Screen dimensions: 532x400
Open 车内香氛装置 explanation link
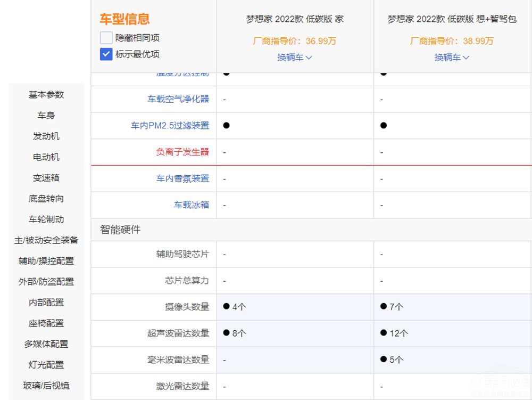click(x=182, y=178)
